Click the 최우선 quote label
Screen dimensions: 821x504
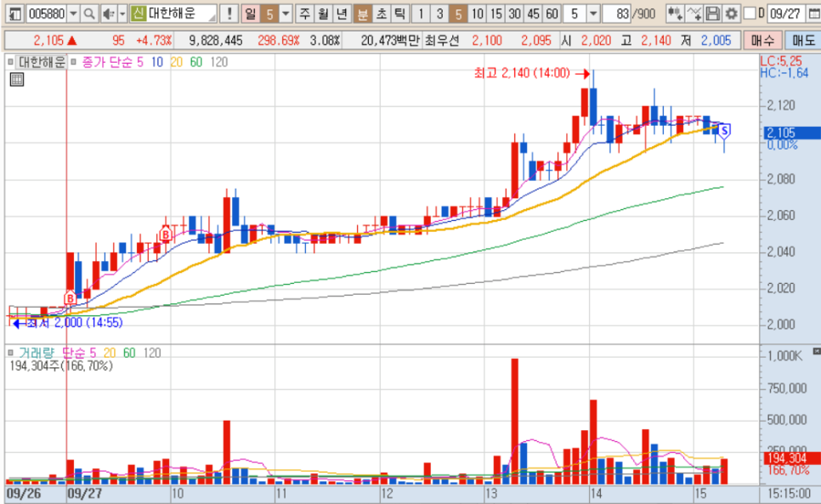pos(443,40)
